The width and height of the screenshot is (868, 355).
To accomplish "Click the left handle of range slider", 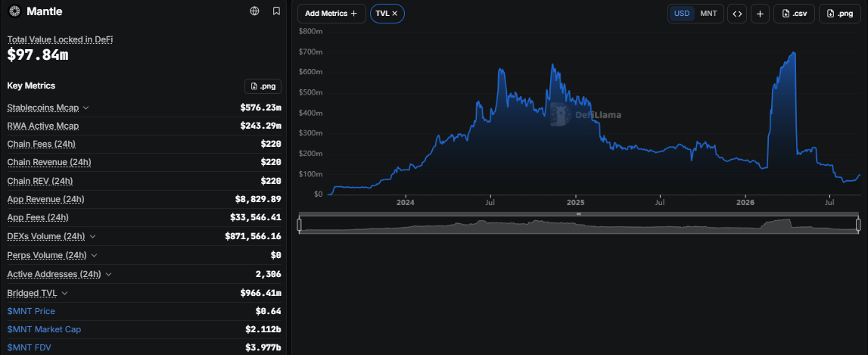I will tap(299, 224).
